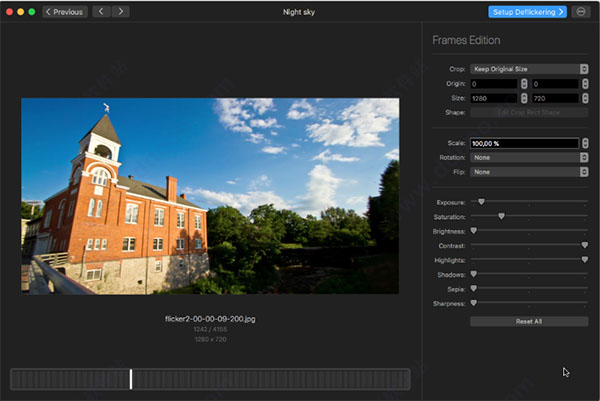
Task: Click the Exposure slider handle
Action: click(x=481, y=202)
